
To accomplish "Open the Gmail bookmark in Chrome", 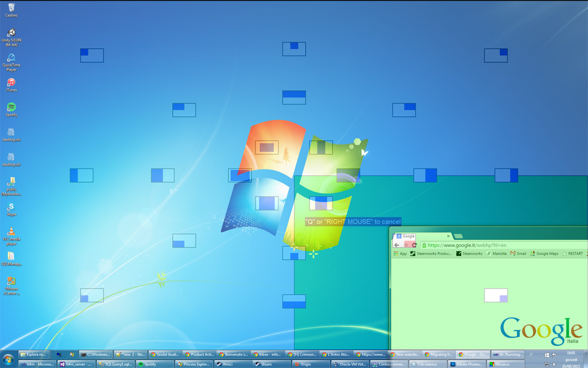I will [x=518, y=253].
